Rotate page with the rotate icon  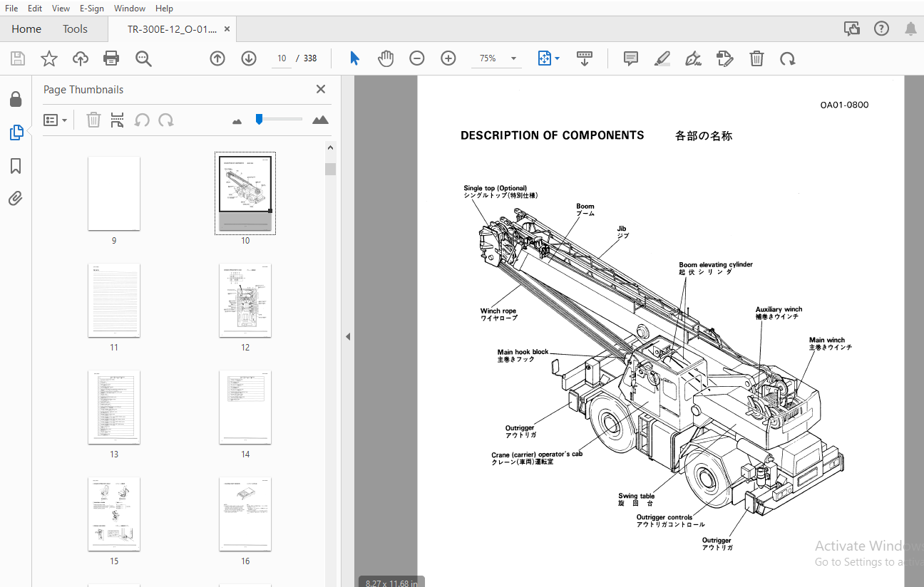click(x=788, y=58)
